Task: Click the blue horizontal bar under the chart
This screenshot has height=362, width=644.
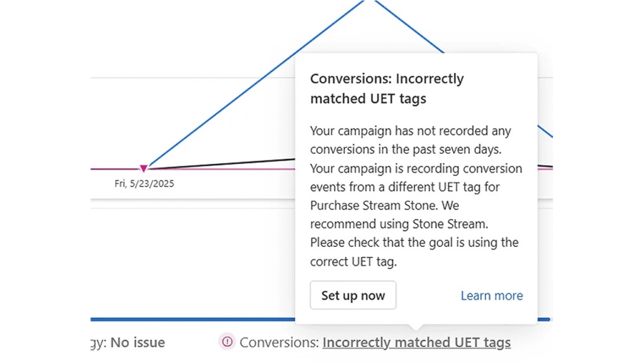Action: coord(192,319)
